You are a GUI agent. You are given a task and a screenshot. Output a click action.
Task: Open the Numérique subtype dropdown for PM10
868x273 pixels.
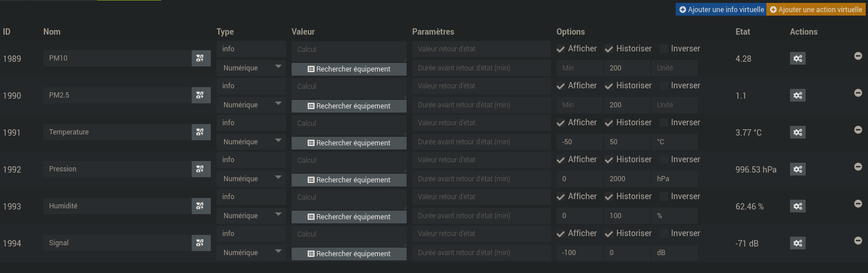point(251,68)
